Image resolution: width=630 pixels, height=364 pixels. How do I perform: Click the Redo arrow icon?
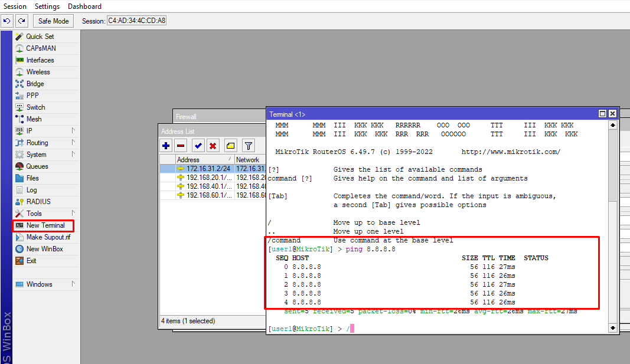(x=22, y=21)
